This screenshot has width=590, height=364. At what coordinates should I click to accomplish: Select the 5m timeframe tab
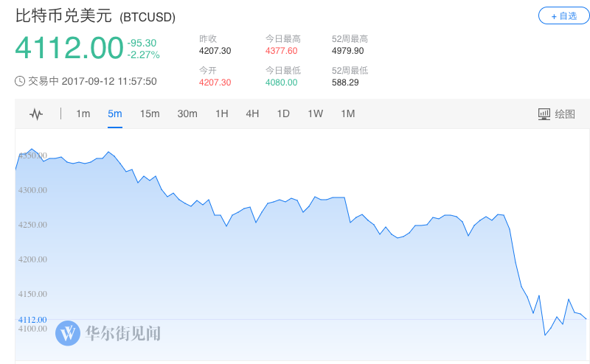[x=114, y=113]
